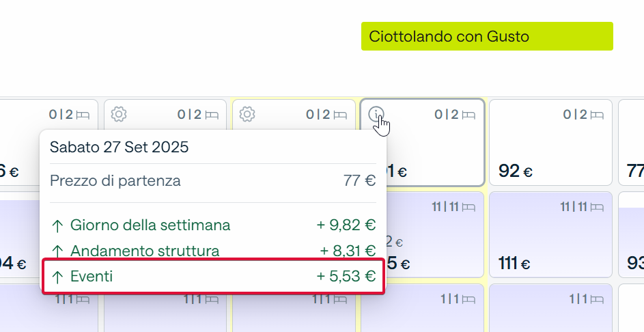
Task: Click the up arrow beside Andamento struttura
Action: tap(58, 251)
